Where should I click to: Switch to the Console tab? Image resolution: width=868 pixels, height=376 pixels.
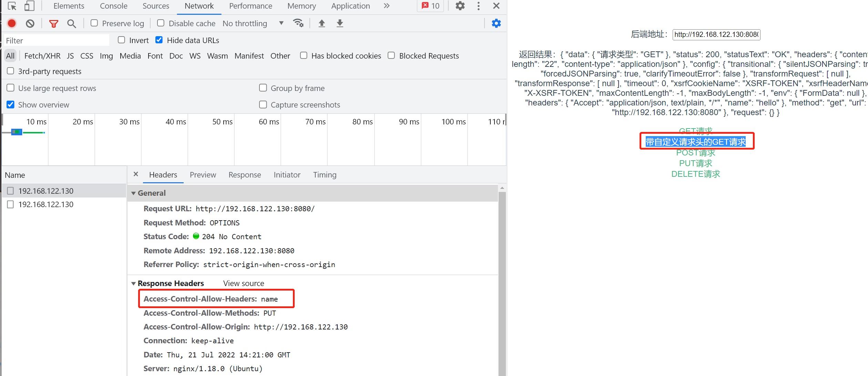tap(113, 6)
